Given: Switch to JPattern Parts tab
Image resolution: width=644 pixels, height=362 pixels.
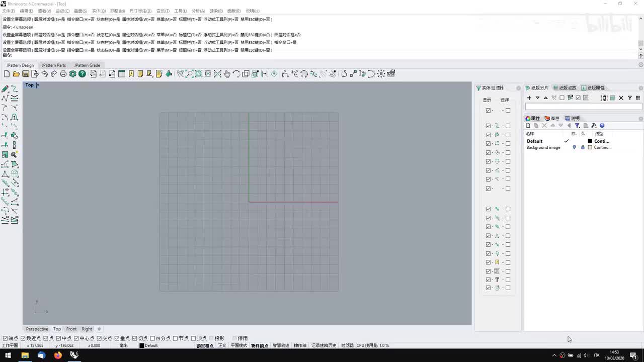Looking at the screenshot, I should click(54, 65).
